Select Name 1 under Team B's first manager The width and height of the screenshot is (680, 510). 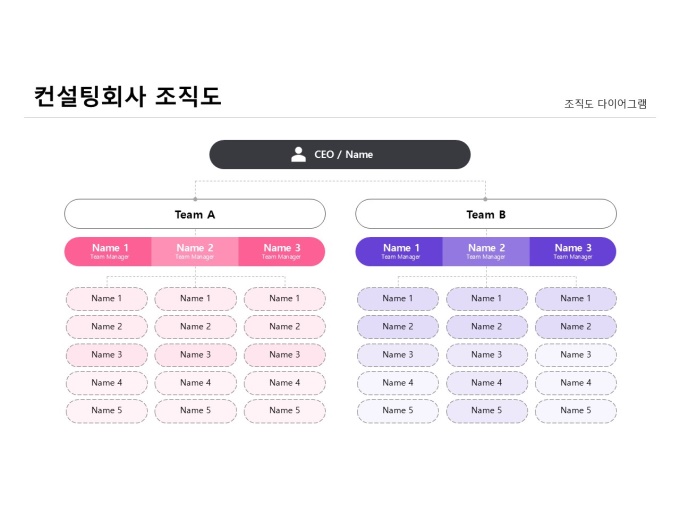coord(397,298)
